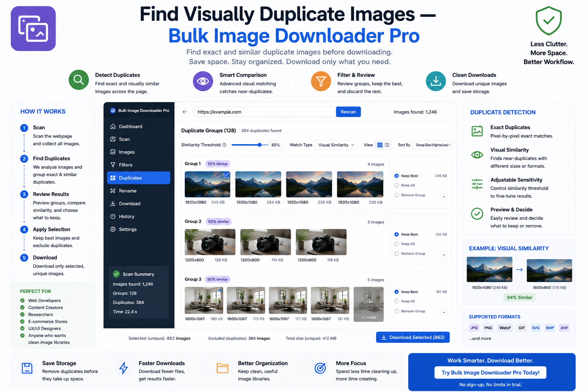Click the Scan icon in sidebar
Image resolution: width=588 pixels, height=392 pixels.
point(113,139)
